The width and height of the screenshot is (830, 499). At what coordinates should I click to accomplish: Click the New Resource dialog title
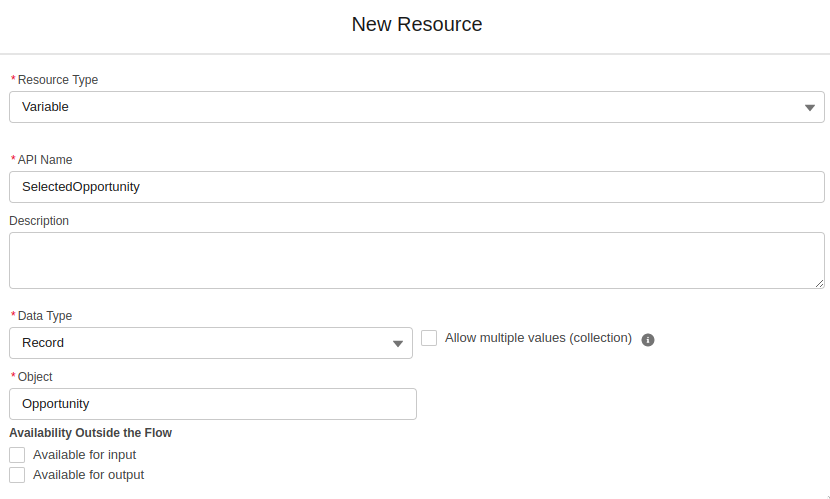point(416,24)
